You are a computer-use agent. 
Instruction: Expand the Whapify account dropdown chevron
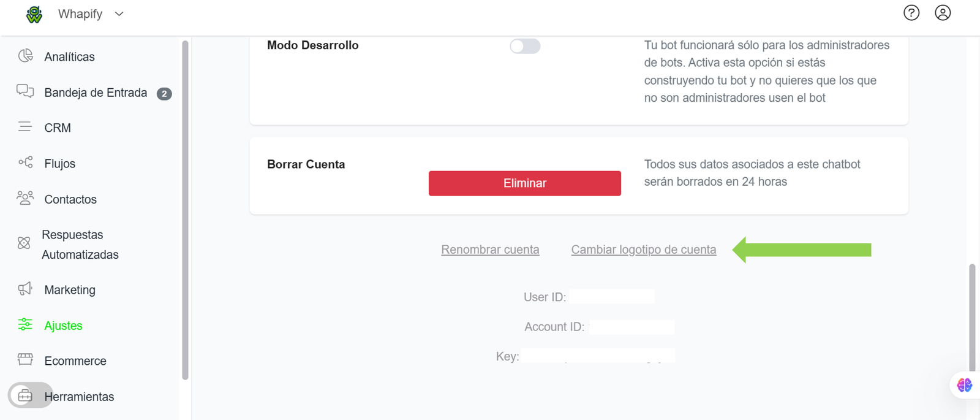[119, 14]
